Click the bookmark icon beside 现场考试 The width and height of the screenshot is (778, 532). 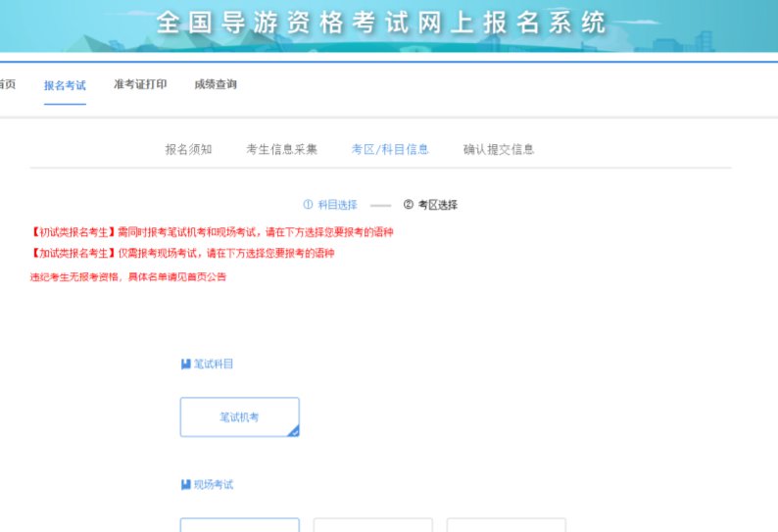186,484
